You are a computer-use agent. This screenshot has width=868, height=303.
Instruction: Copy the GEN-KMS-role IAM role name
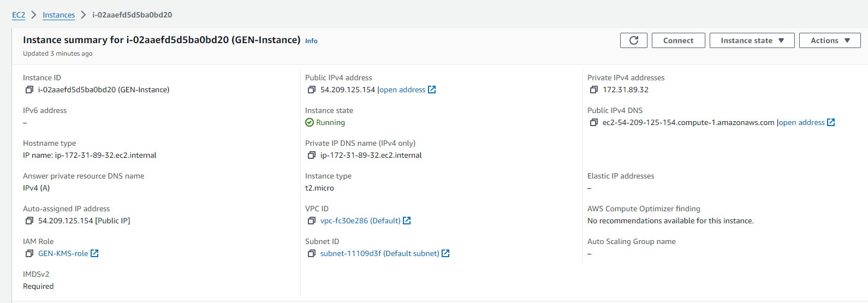pyautogui.click(x=29, y=253)
